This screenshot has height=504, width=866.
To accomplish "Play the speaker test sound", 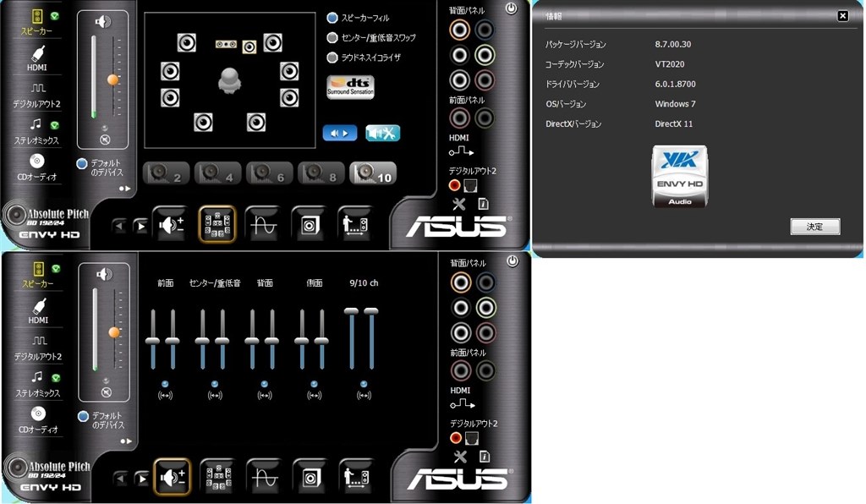I will point(340,133).
